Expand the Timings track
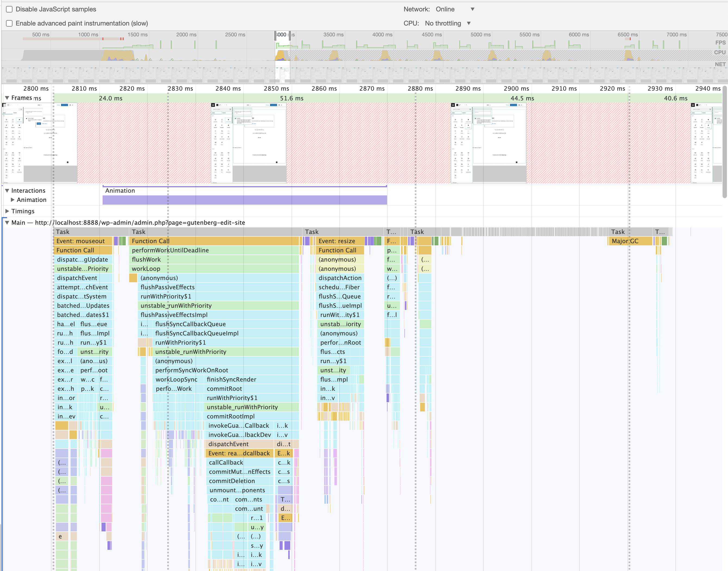Image resolution: width=728 pixels, height=571 pixels. (x=7, y=211)
